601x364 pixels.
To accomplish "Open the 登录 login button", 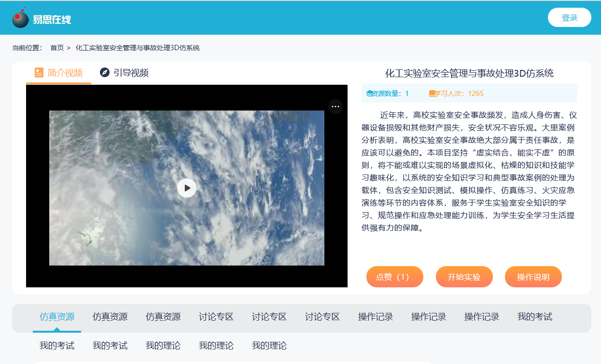I will point(570,17).
